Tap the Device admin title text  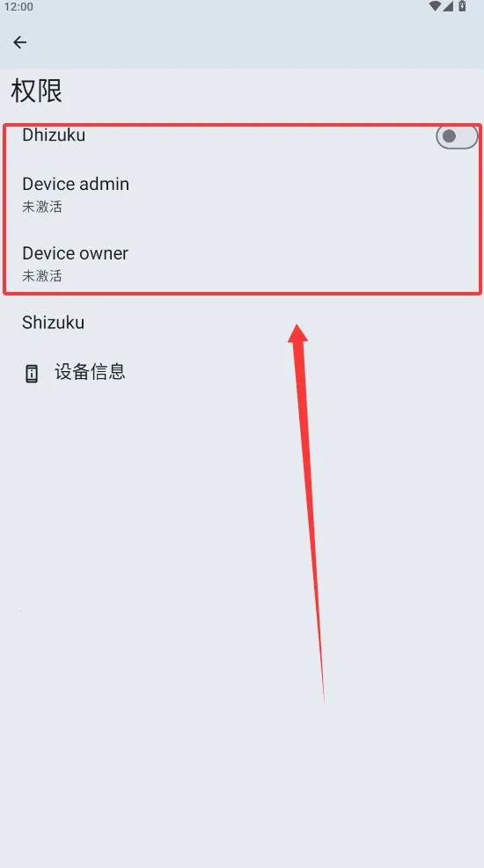(x=76, y=184)
